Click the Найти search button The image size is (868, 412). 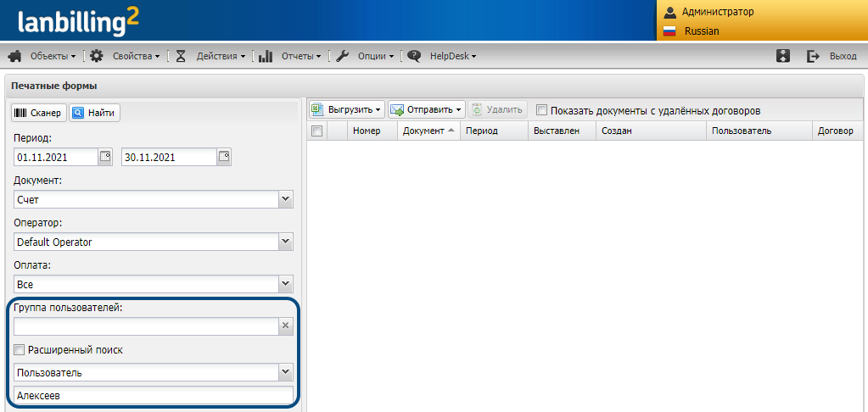click(x=93, y=113)
